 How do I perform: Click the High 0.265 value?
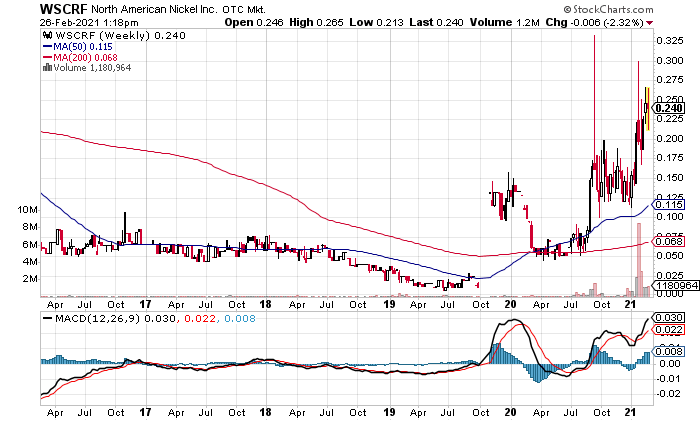[x=316, y=22]
